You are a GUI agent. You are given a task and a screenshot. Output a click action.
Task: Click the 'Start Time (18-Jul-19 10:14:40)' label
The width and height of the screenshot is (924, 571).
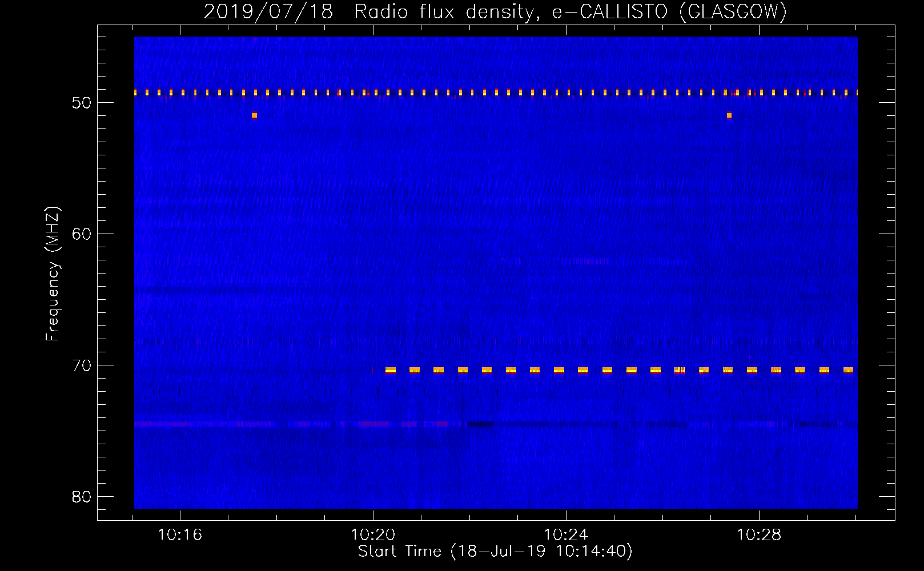click(495, 552)
